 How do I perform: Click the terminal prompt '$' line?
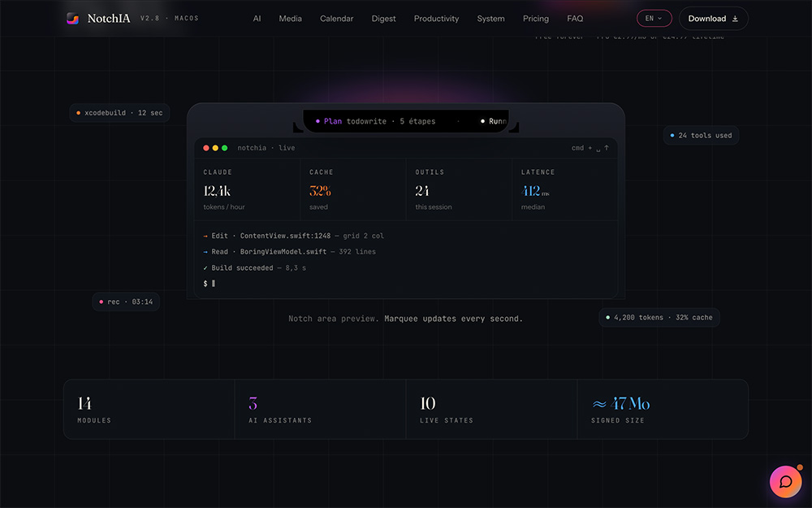209,284
